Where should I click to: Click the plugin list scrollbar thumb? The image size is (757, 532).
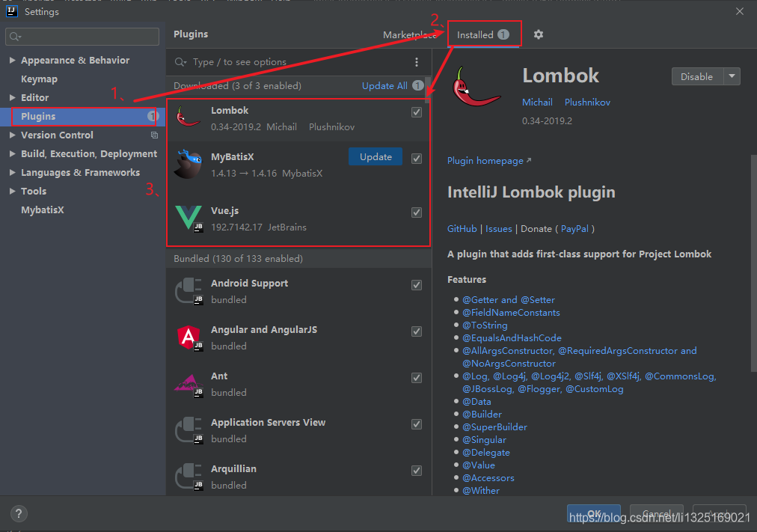click(427, 90)
